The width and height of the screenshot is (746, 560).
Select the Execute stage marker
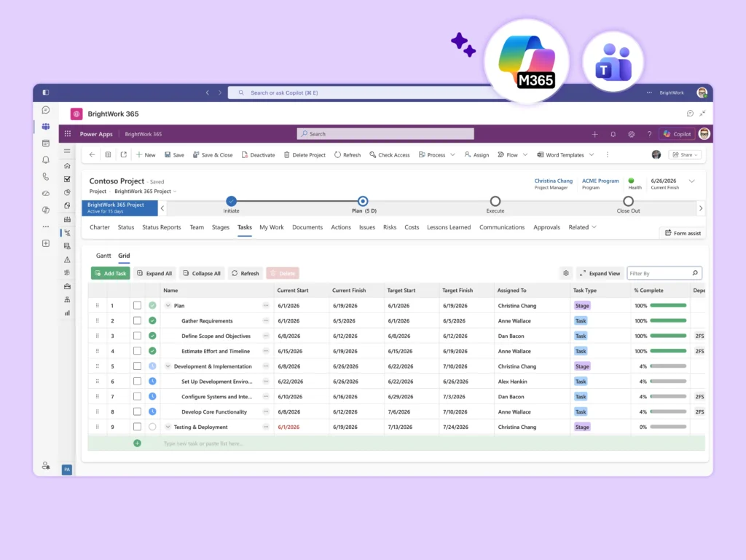pyautogui.click(x=495, y=201)
